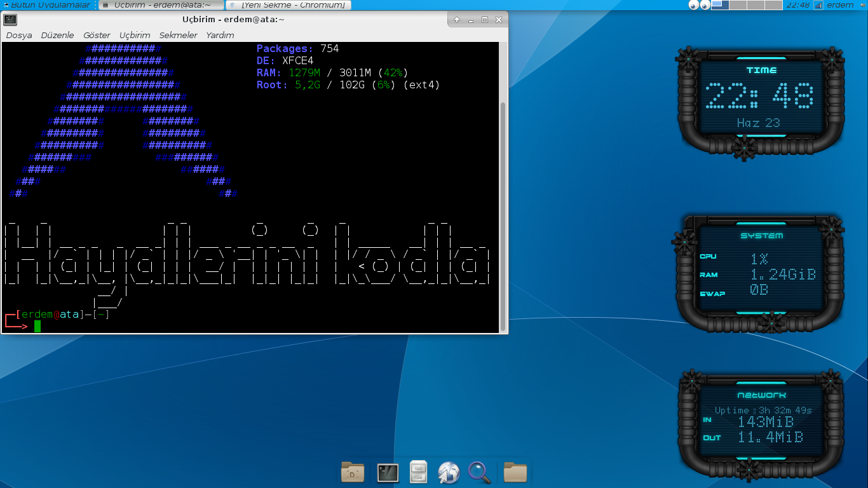Click the "5,2G / 102G (6%) (ext4)" Root line

pyautogui.click(x=367, y=85)
